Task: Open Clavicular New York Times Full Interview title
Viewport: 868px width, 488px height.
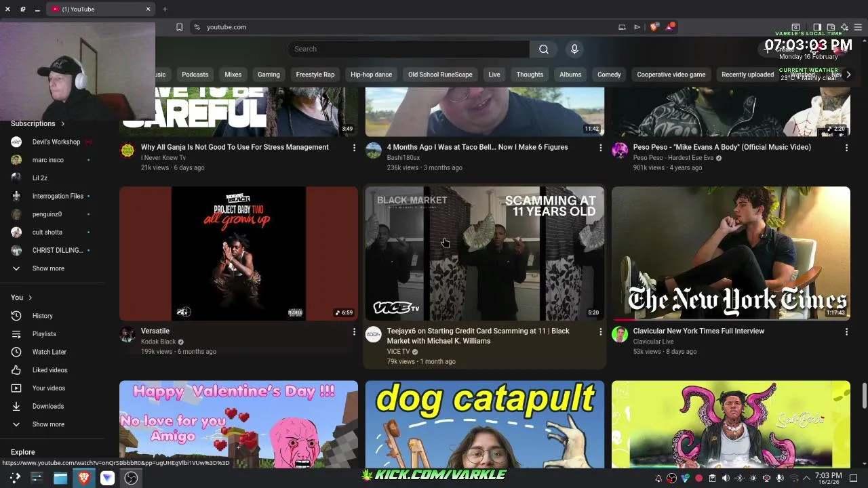Action: tap(698, 331)
